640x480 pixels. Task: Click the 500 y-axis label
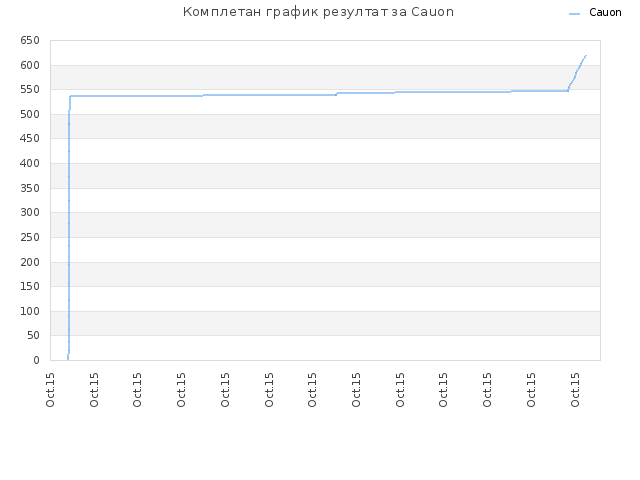(30, 114)
